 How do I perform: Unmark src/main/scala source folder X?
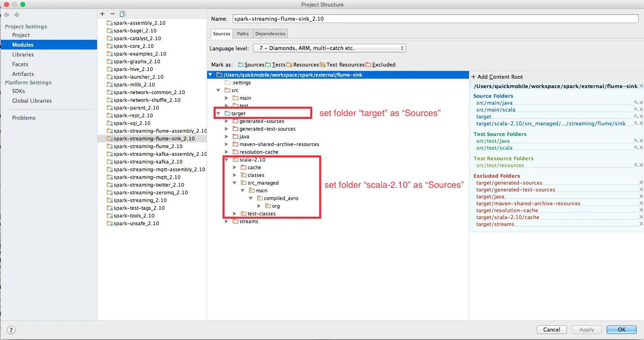click(641, 110)
